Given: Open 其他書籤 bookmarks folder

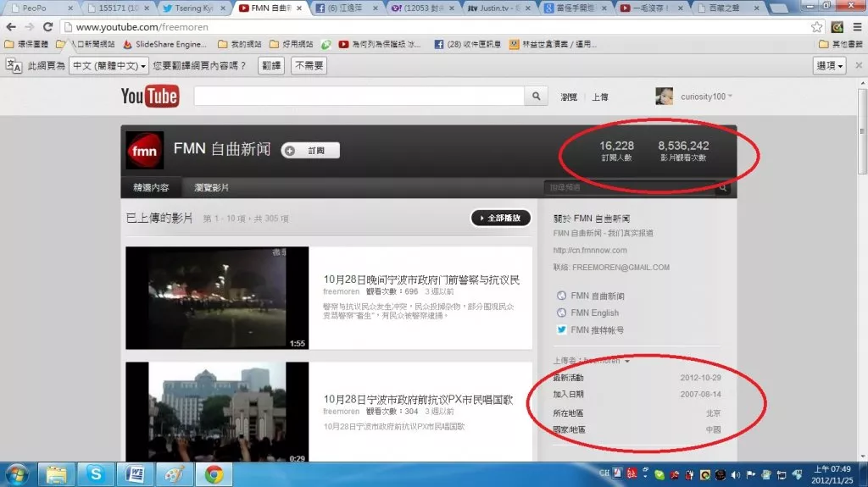Looking at the screenshot, I should (840, 44).
